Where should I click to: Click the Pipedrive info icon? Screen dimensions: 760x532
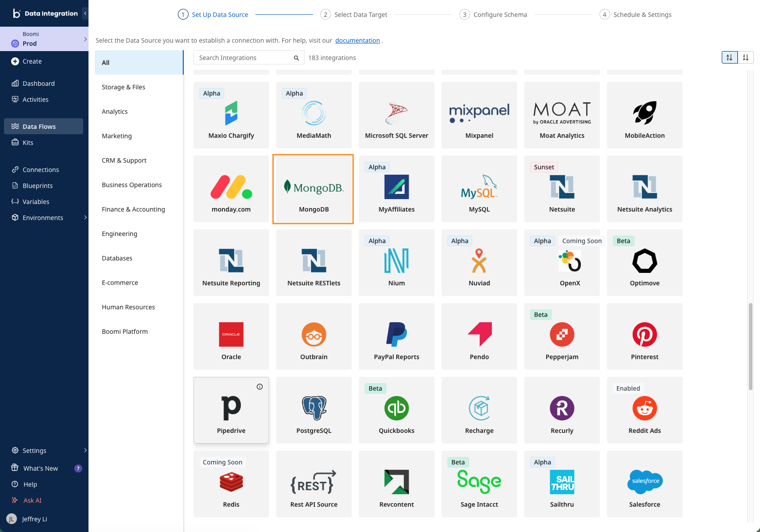click(x=260, y=387)
